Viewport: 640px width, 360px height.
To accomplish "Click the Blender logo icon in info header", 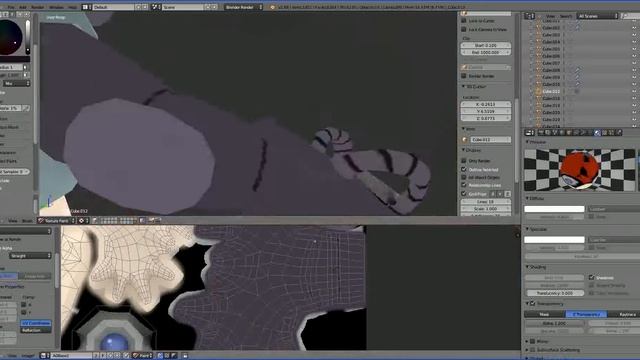I will click(x=273, y=7).
